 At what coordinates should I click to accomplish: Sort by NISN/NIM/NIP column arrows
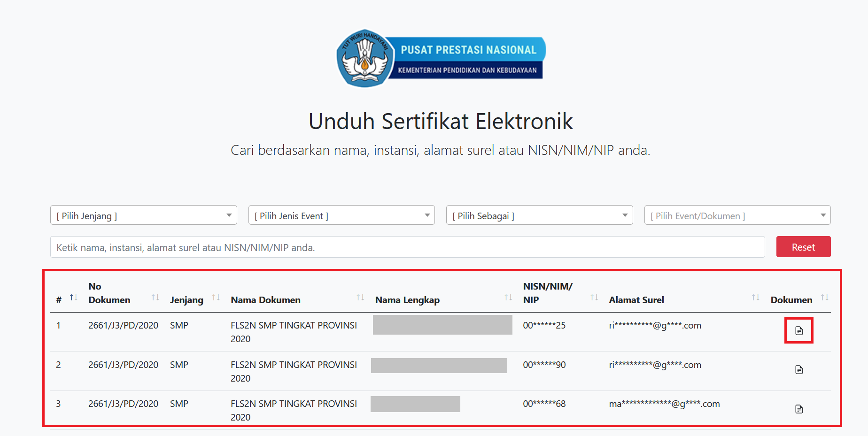click(594, 298)
